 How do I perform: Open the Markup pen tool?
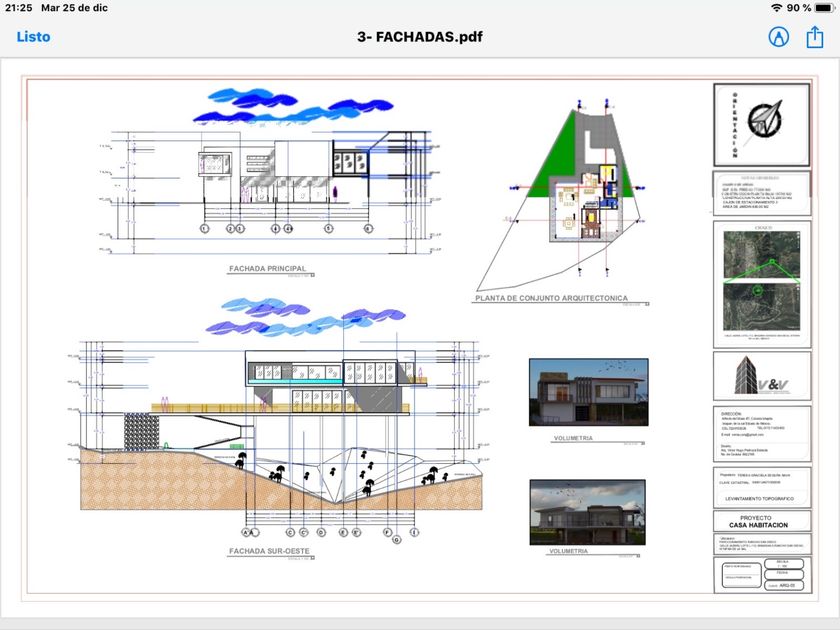(778, 36)
